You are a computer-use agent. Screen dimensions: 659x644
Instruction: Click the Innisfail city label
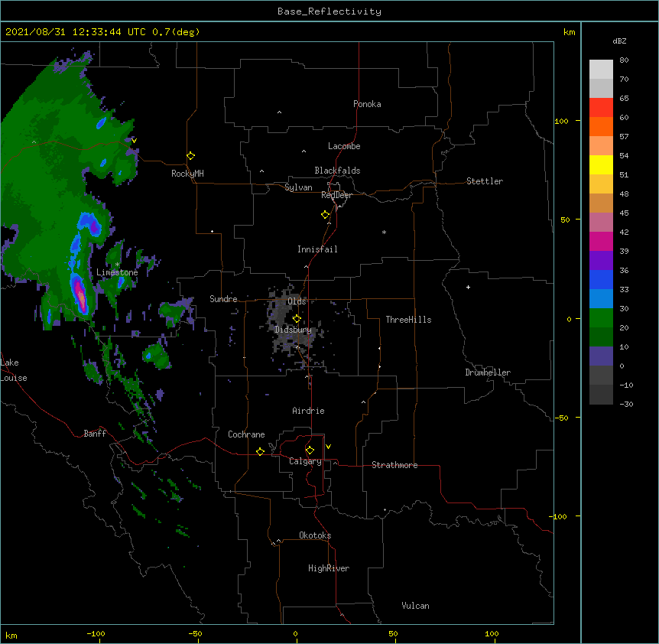point(317,249)
